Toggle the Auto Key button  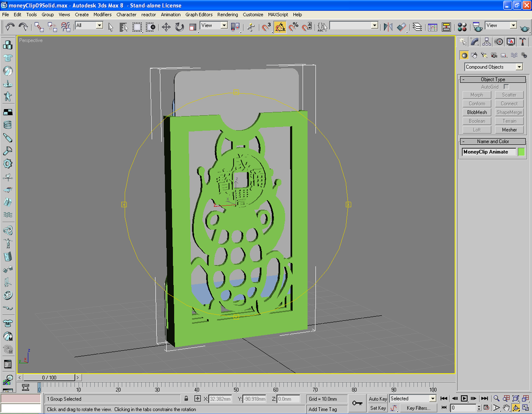pyautogui.click(x=378, y=399)
